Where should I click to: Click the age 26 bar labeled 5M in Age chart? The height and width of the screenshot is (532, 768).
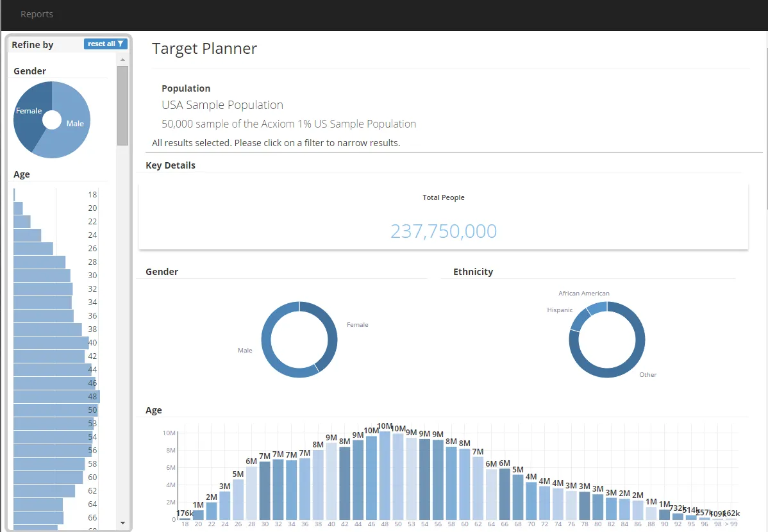(238, 499)
